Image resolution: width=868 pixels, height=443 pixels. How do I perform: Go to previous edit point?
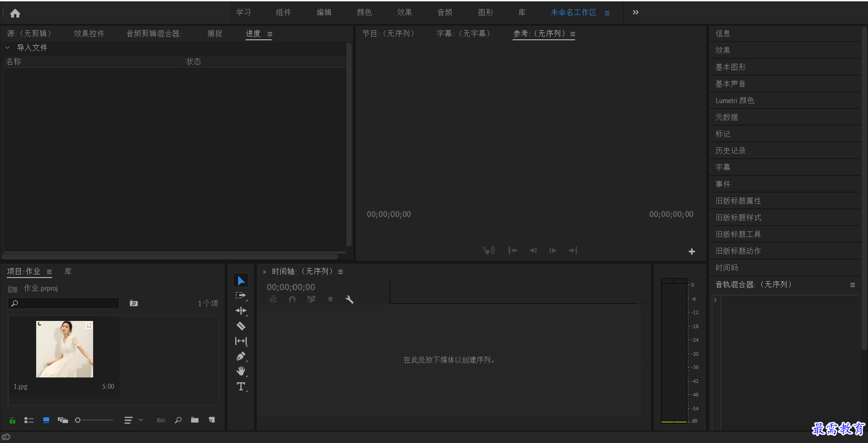pos(513,250)
